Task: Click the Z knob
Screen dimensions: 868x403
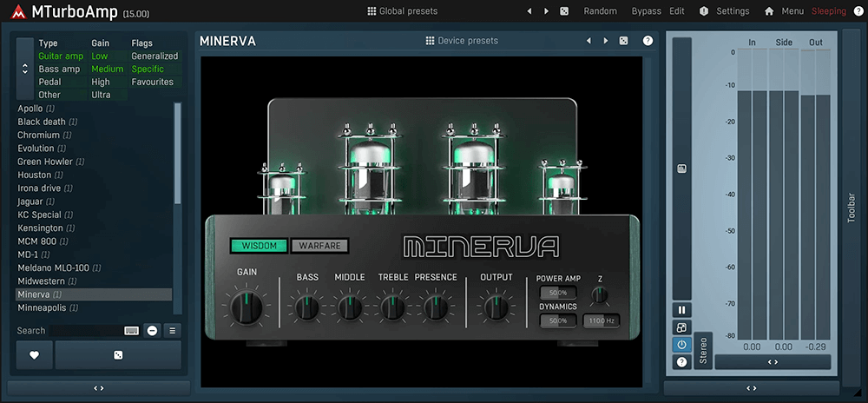Action: pos(600,295)
